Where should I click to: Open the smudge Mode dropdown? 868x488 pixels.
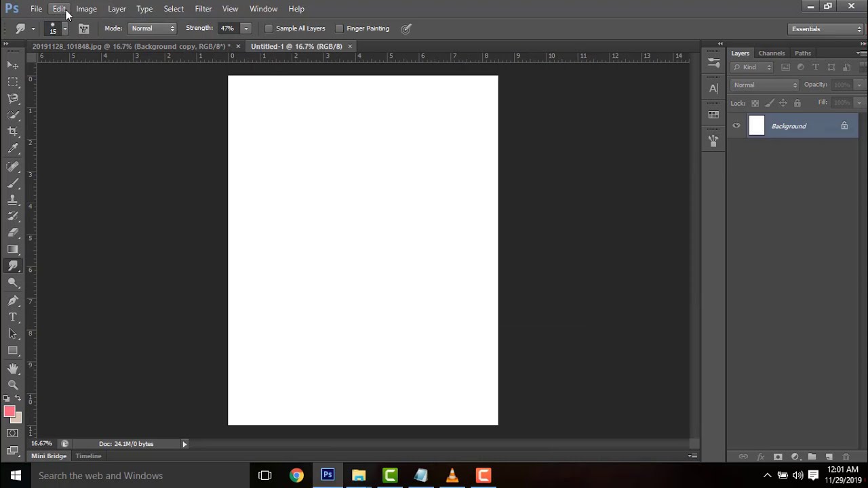[153, 28]
